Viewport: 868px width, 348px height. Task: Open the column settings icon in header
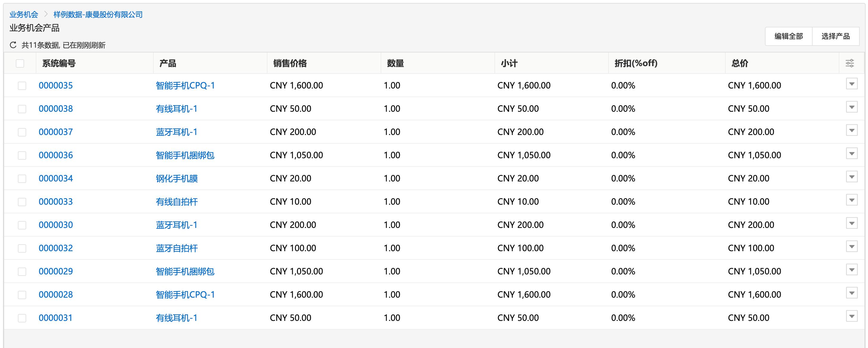(x=850, y=63)
